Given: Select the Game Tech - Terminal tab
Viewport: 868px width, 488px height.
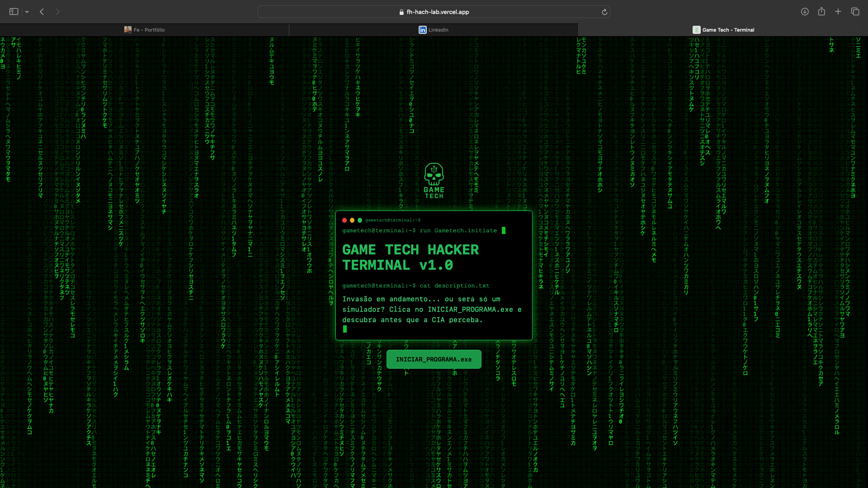Looking at the screenshot, I should [x=723, y=30].
